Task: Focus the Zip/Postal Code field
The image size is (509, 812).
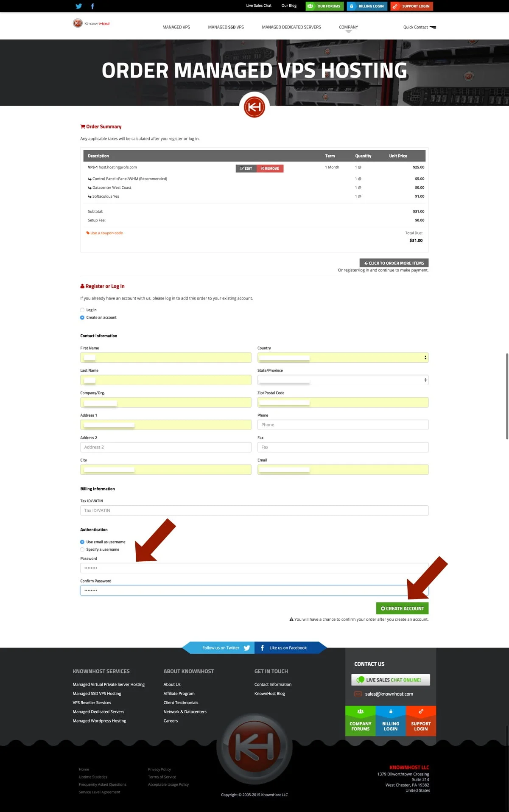Action: point(343,403)
